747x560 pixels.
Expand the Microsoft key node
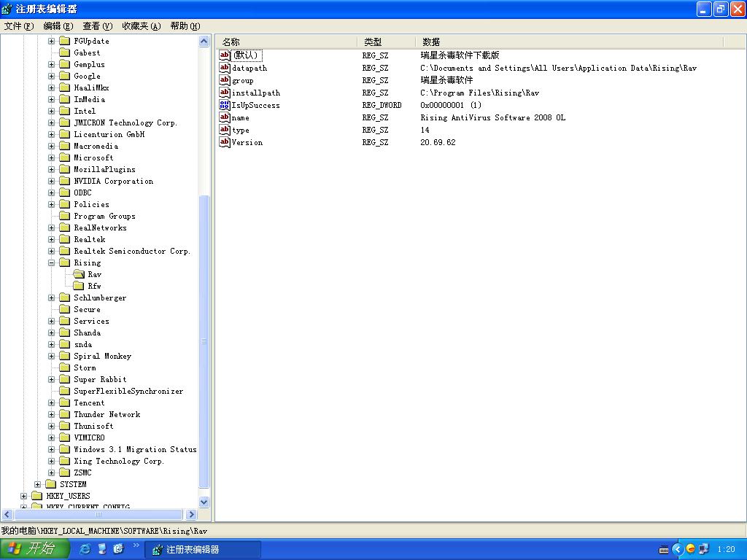pyautogui.click(x=52, y=158)
